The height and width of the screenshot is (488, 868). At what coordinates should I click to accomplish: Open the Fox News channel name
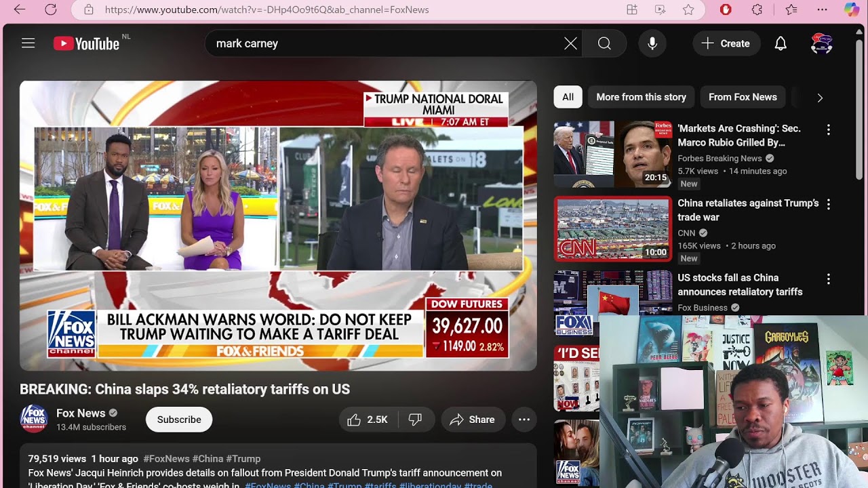click(81, 413)
